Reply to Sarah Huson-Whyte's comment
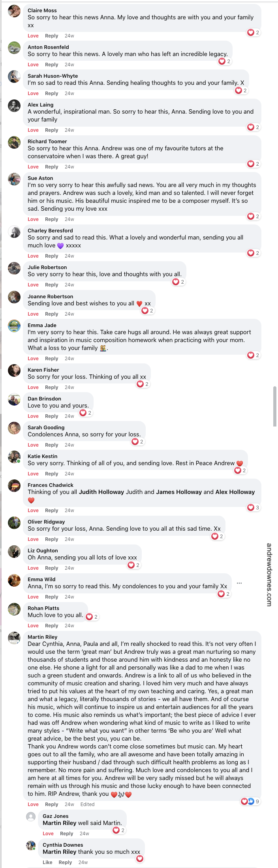Viewport: 278px width, 868px height. [x=51, y=93]
